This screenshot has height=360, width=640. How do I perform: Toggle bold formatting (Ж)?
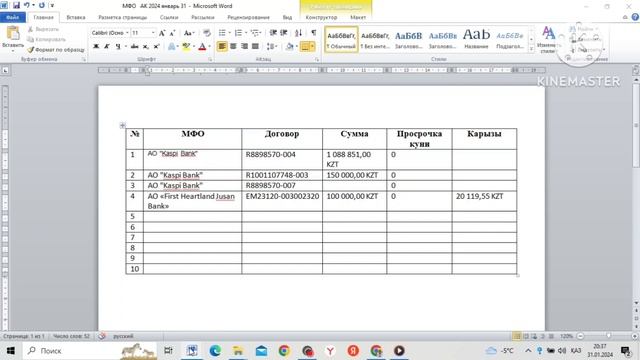(96, 47)
